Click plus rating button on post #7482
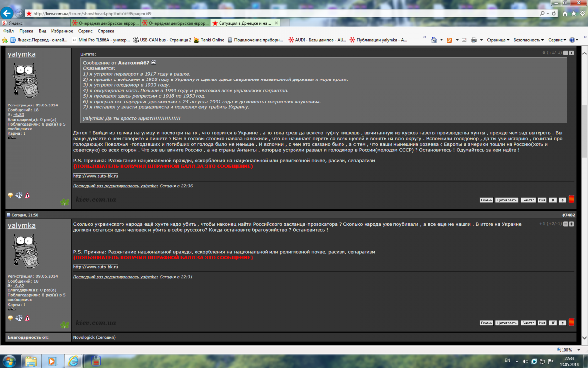 571,224
